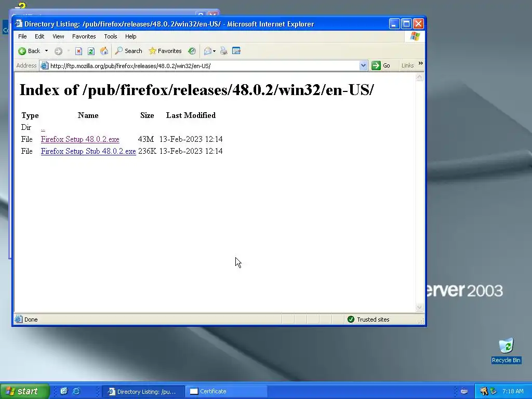Open the Edit menu
The width and height of the screenshot is (532, 399).
click(x=39, y=36)
